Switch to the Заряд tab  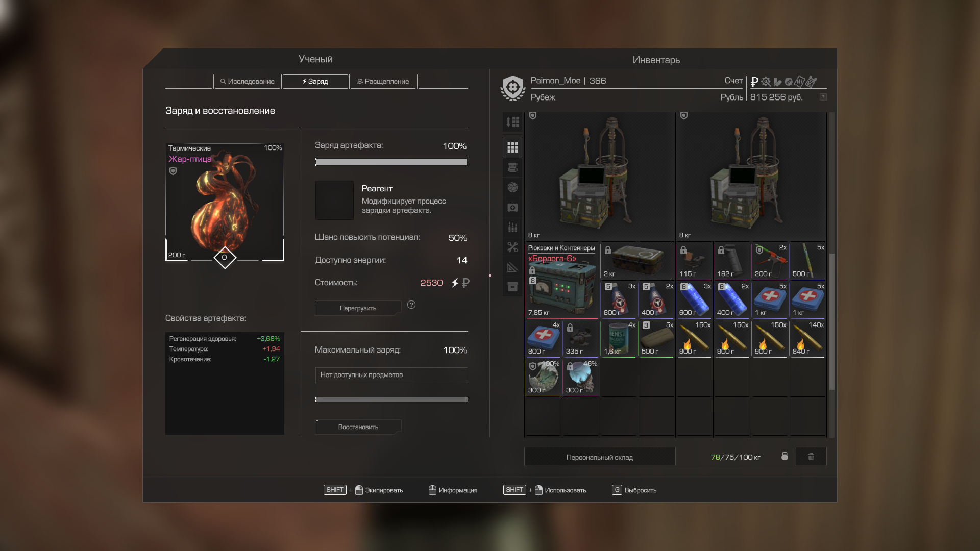pos(315,81)
